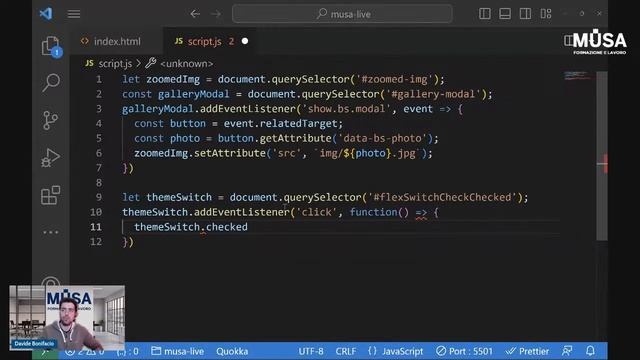Click the Prettier formatter status
The width and height of the screenshot is (640, 360).
point(527,351)
